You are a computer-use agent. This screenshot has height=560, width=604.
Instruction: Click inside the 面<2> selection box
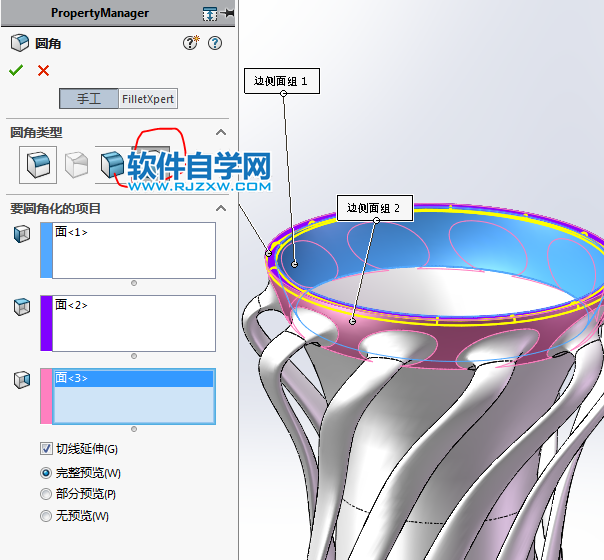pos(134,324)
